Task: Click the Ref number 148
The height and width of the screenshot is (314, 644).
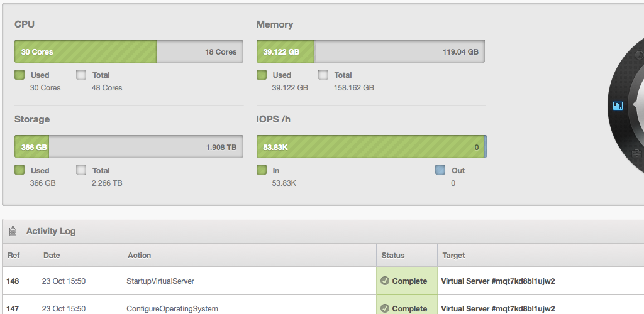Action: (x=13, y=281)
